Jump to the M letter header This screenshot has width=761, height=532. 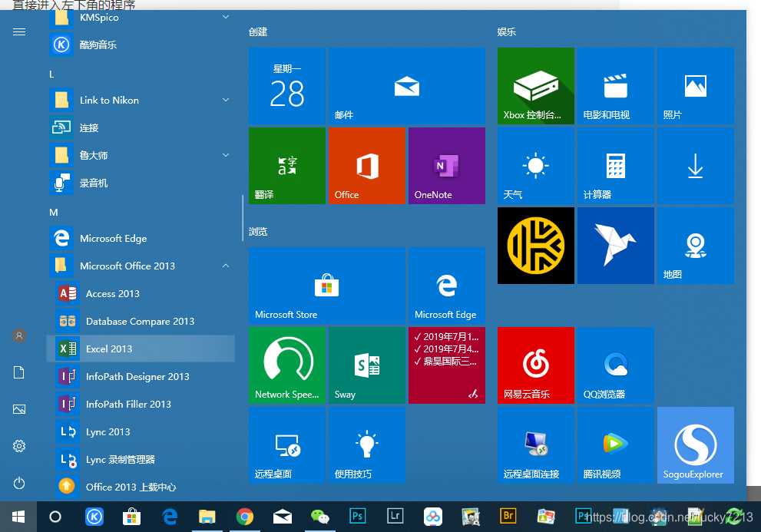coord(54,212)
